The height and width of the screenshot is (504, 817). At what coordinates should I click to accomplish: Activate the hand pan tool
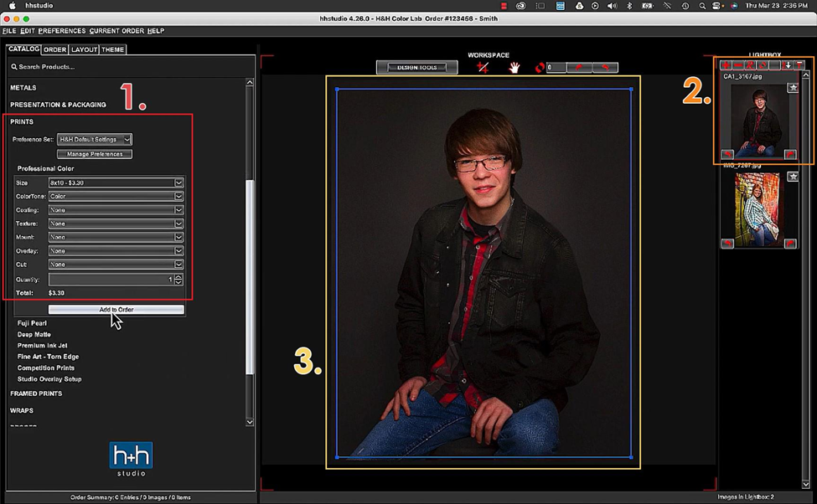point(514,67)
